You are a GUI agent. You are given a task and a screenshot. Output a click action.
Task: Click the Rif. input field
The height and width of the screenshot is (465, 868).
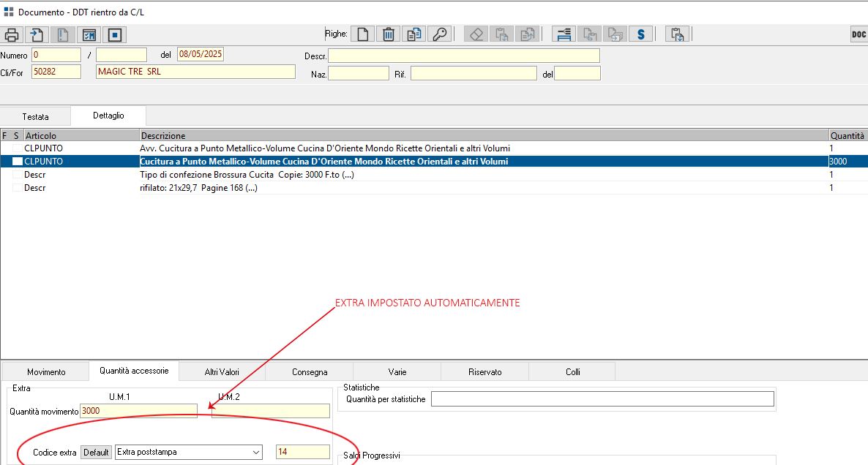(474, 74)
